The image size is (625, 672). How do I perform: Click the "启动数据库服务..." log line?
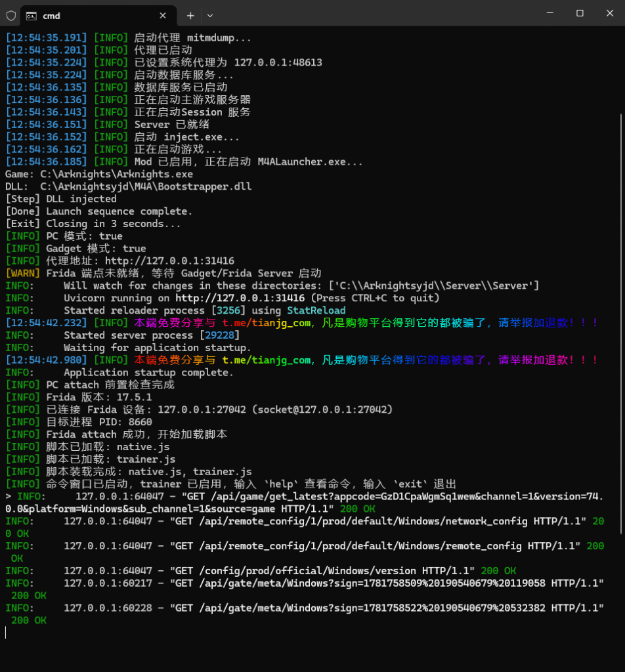[119, 75]
